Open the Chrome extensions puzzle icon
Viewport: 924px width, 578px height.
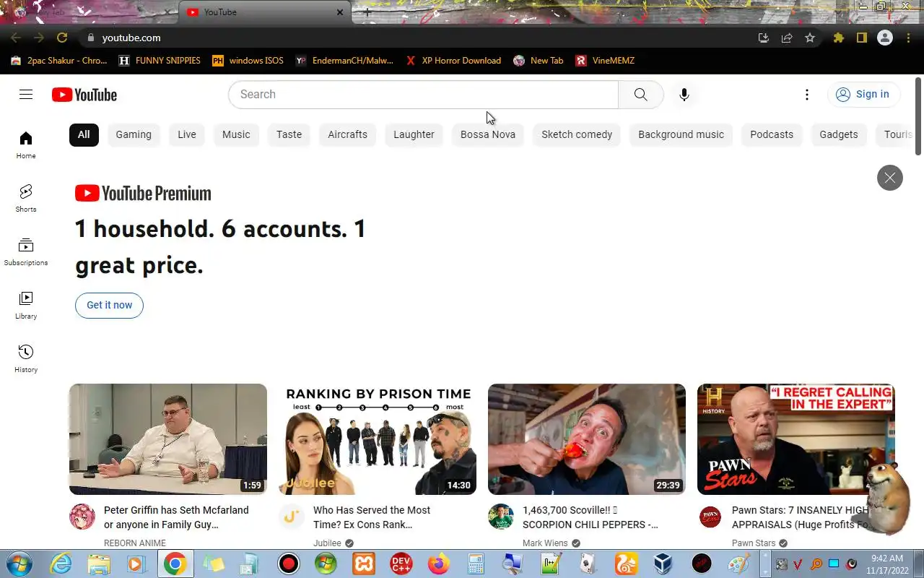[838, 38]
